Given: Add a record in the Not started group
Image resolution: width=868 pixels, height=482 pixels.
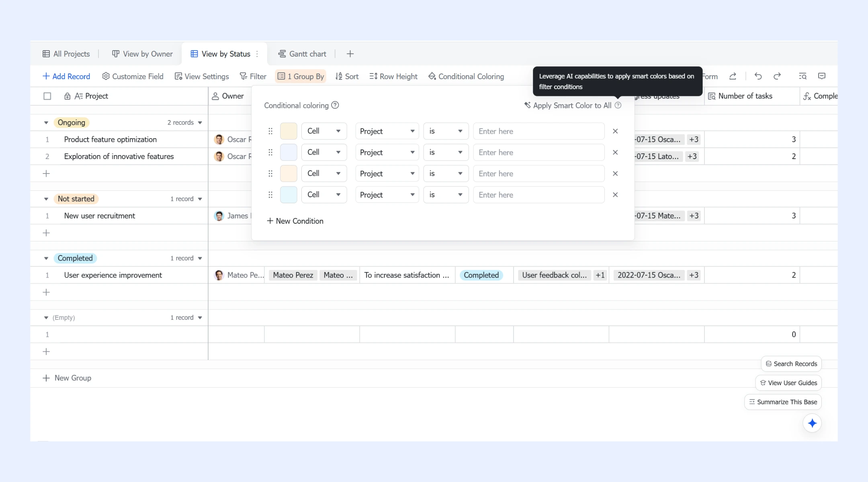Looking at the screenshot, I should pos(46,233).
